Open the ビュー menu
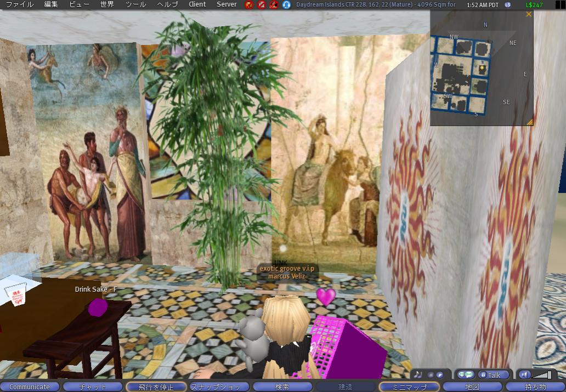The height and width of the screenshot is (392, 566). 79,4
